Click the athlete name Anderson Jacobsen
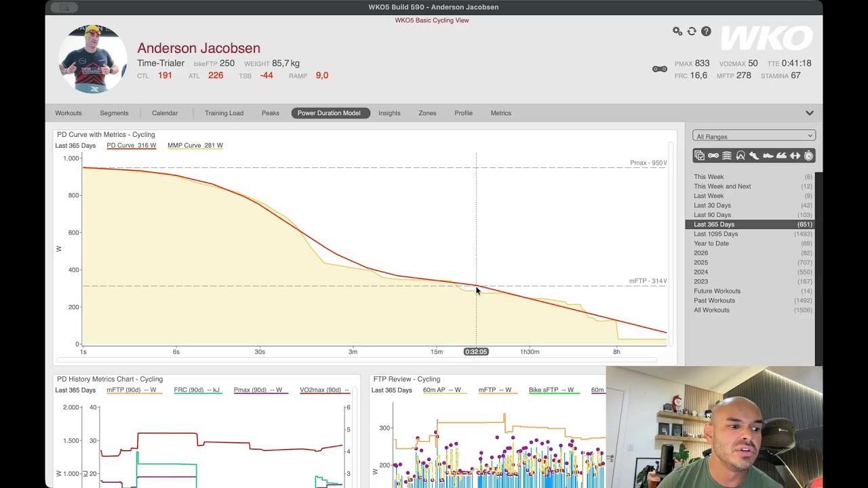This screenshot has height=488, width=868. [x=199, y=48]
